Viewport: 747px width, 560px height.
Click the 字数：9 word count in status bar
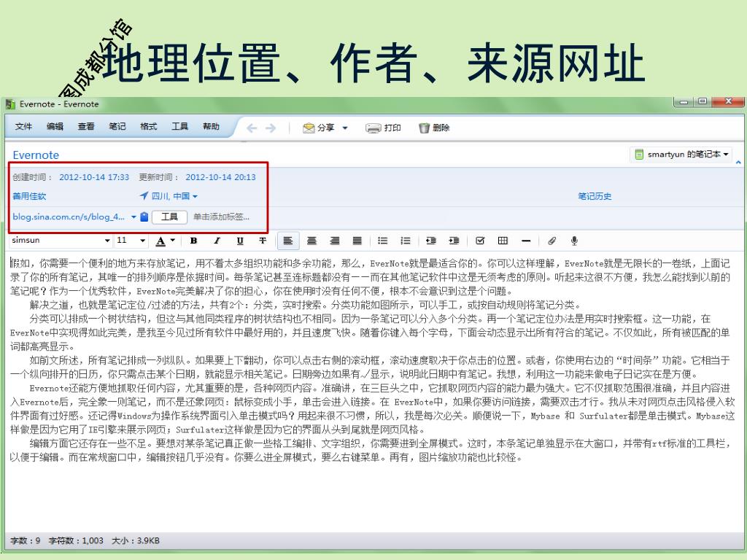pos(26,541)
